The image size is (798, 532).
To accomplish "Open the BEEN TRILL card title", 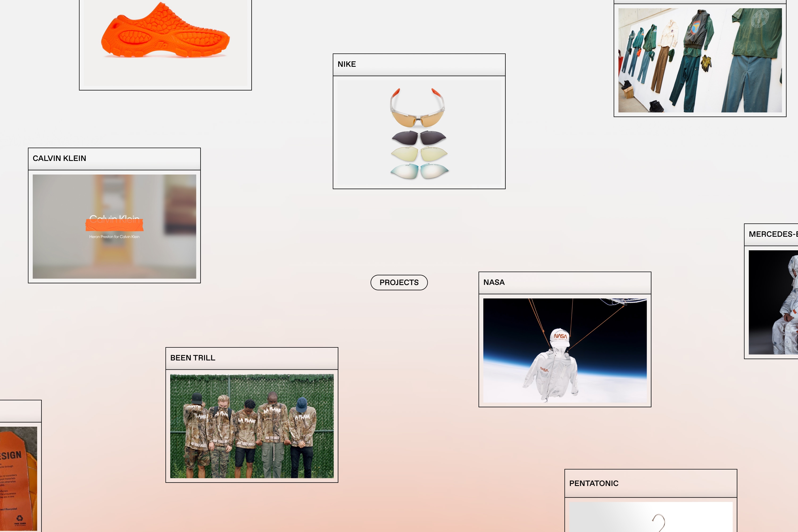I will (193, 358).
